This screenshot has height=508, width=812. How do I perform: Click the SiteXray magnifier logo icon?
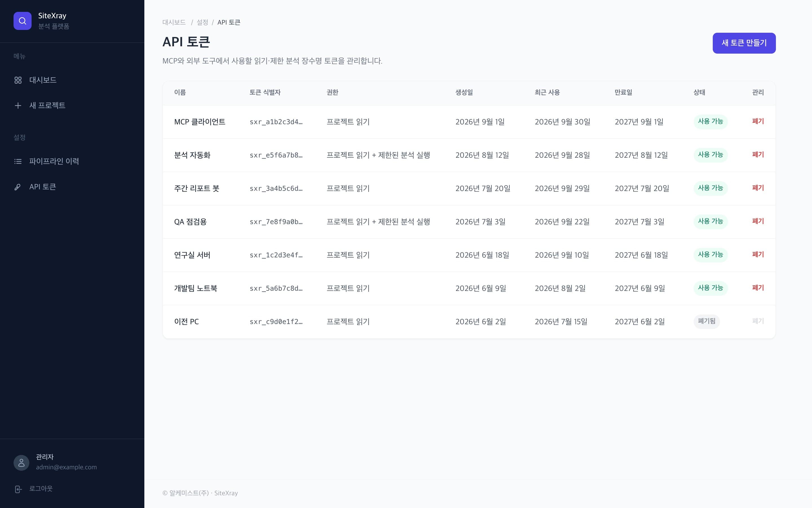(23, 21)
